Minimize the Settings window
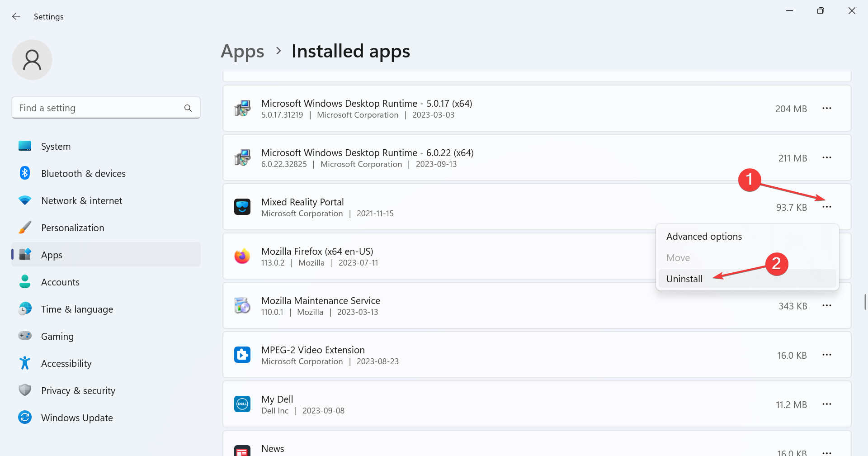The image size is (868, 456). [789, 10]
